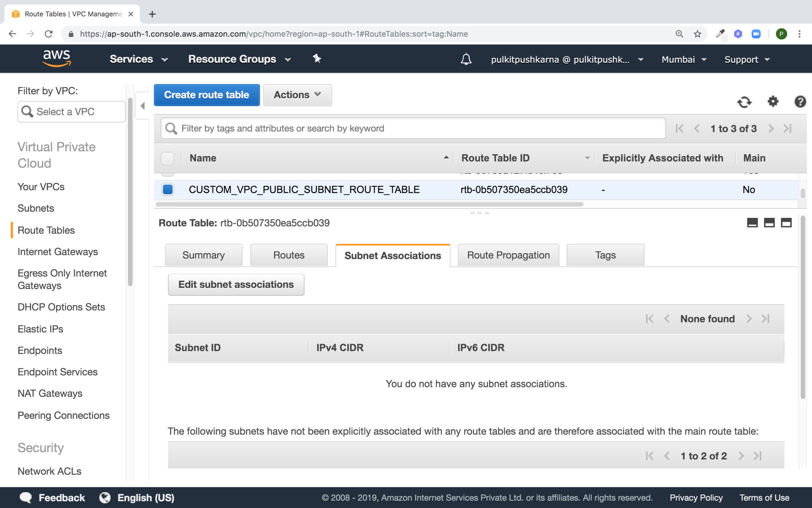
Task: Open the Mumbai region selector
Action: tap(684, 59)
